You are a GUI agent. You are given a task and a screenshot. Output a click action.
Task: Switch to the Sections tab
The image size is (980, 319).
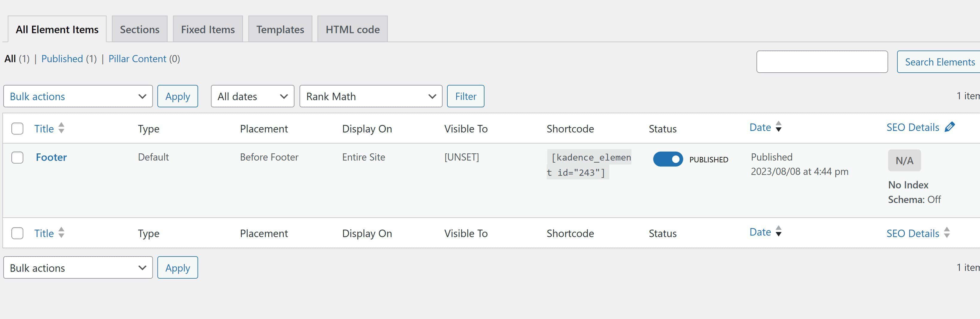point(140,29)
